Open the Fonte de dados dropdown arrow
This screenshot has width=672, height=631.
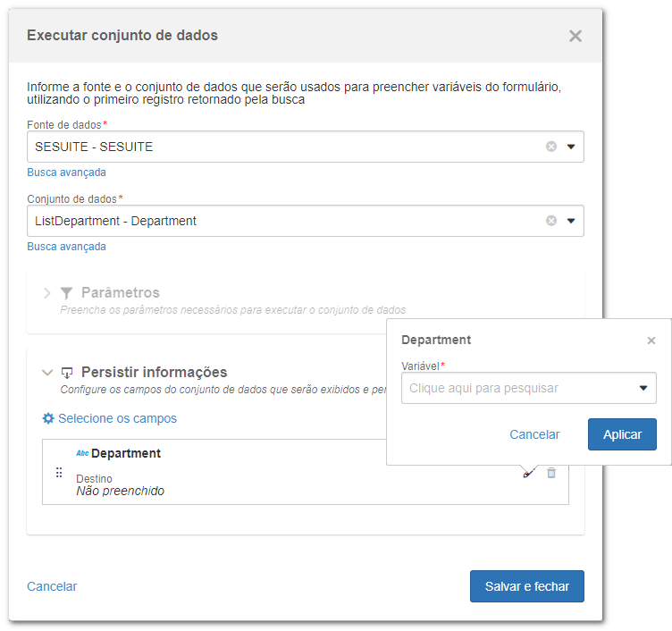coord(571,147)
